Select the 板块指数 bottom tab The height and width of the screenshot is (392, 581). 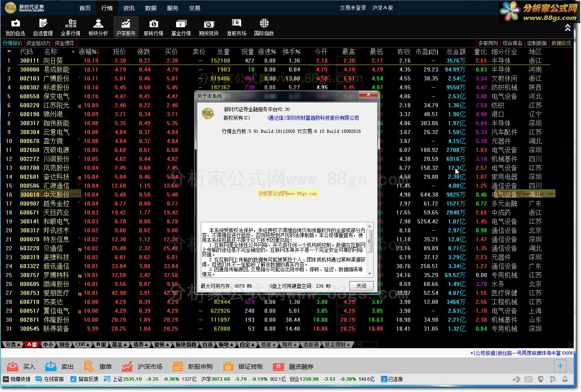[x=186, y=344]
